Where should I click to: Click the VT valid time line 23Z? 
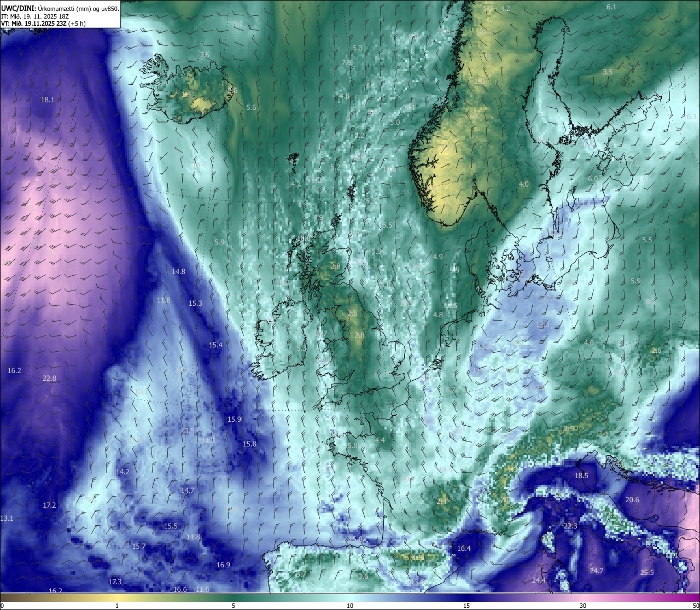pyautogui.click(x=43, y=24)
